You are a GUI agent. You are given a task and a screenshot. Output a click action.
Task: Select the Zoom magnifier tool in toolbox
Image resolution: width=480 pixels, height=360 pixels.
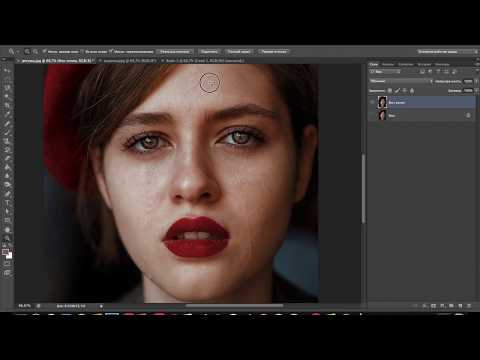(x=7, y=238)
